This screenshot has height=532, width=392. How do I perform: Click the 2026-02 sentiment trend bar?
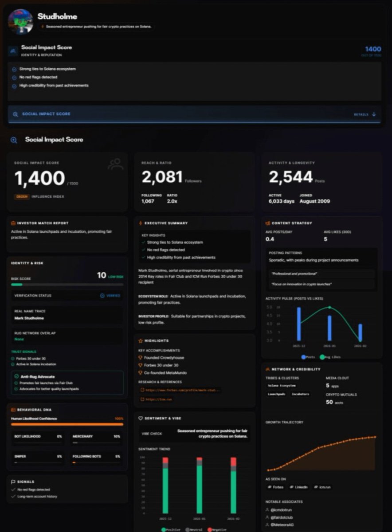233,485
